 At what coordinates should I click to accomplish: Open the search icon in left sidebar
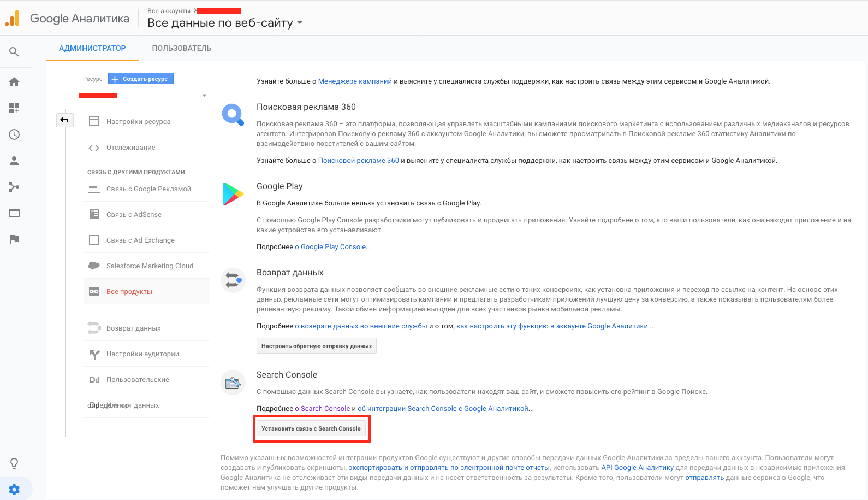pyautogui.click(x=14, y=52)
